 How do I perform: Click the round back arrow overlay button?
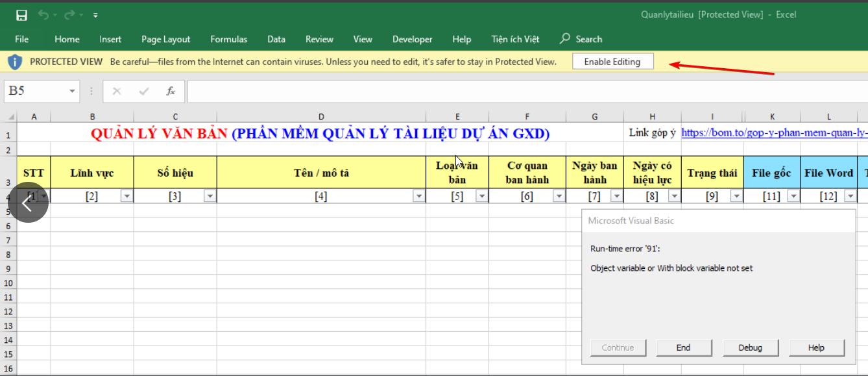tap(27, 203)
